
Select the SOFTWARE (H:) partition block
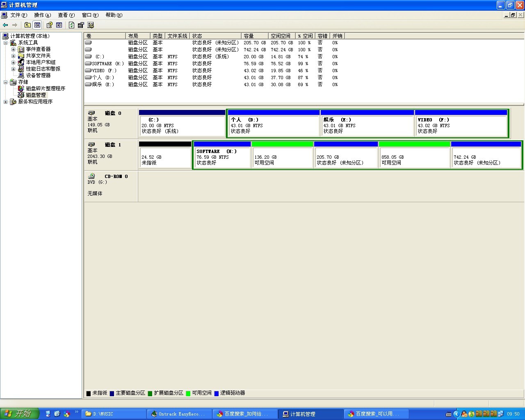point(221,157)
